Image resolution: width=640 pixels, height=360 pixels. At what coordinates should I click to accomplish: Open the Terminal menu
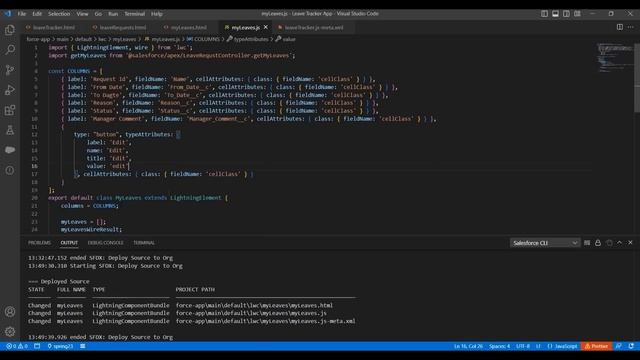point(135,13)
